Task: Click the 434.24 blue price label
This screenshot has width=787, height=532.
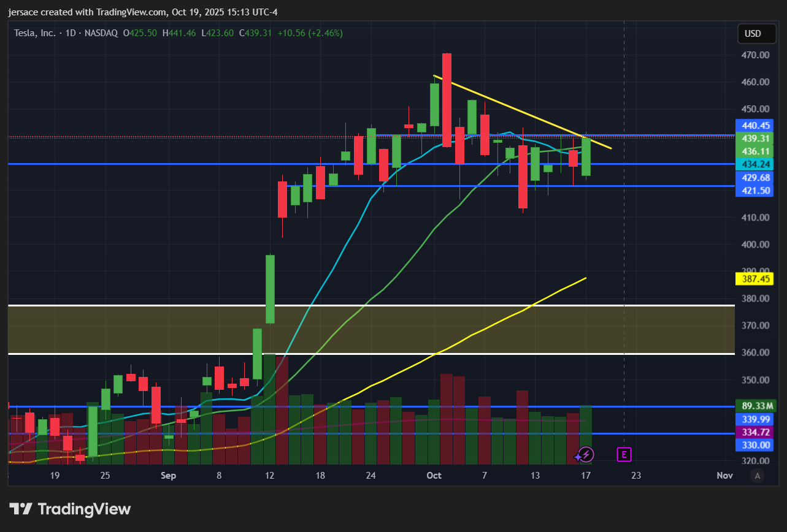Action: tap(756, 164)
